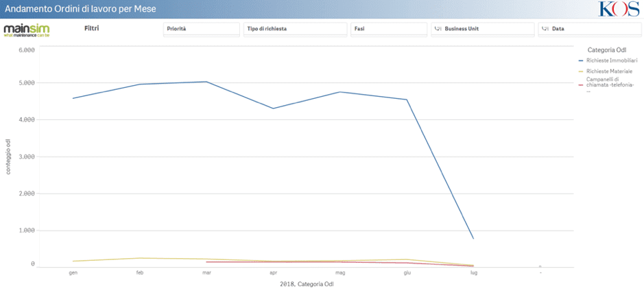Click the mainsim logo
The image size is (644, 291).
(x=27, y=31)
